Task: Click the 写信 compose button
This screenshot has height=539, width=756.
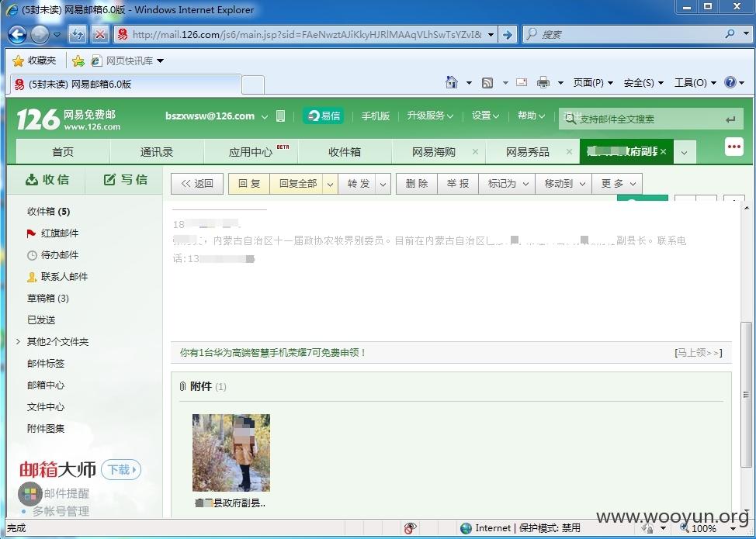Action: click(x=125, y=180)
